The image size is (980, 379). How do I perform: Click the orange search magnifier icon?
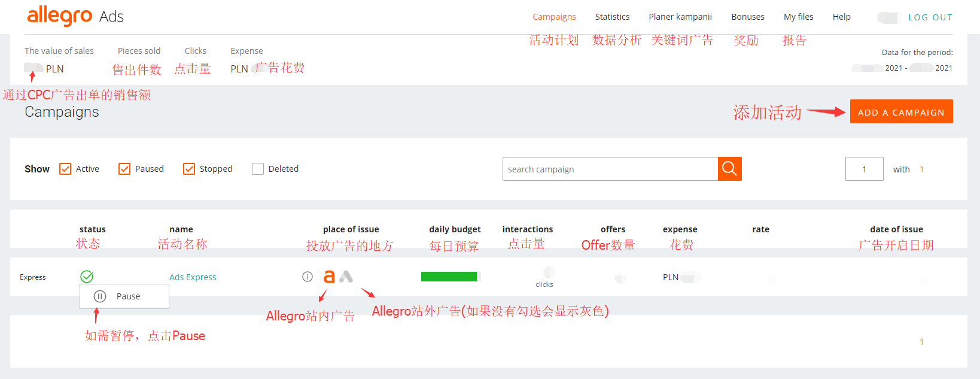(730, 169)
